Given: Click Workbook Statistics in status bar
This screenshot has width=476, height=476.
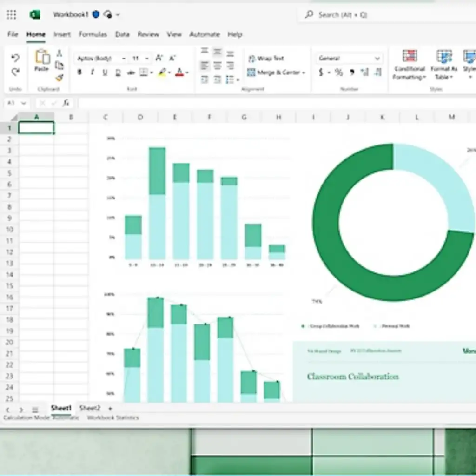Looking at the screenshot, I should point(113,417).
